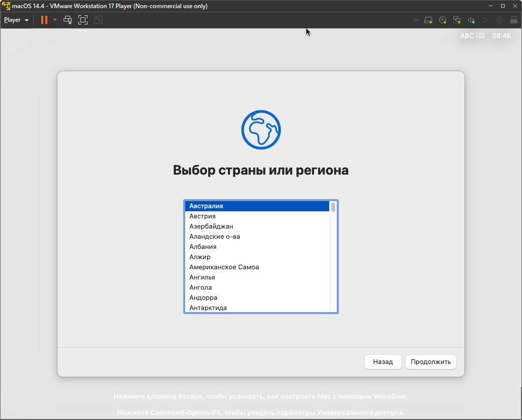Select Американское Самоа list entry

[224, 267]
